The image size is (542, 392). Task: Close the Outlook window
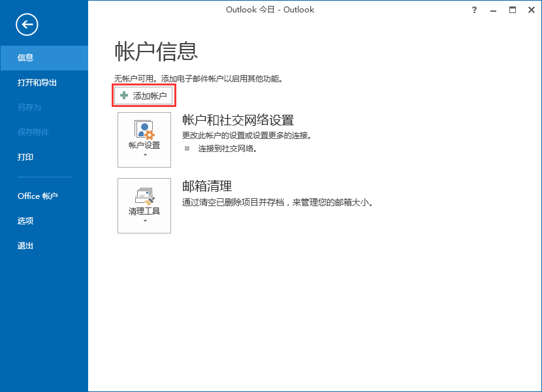[531, 10]
